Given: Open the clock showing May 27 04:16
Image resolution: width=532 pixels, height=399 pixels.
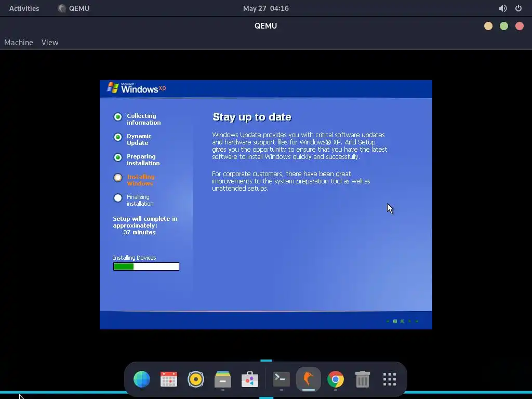Looking at the screenshot, I should coord(265,8).
